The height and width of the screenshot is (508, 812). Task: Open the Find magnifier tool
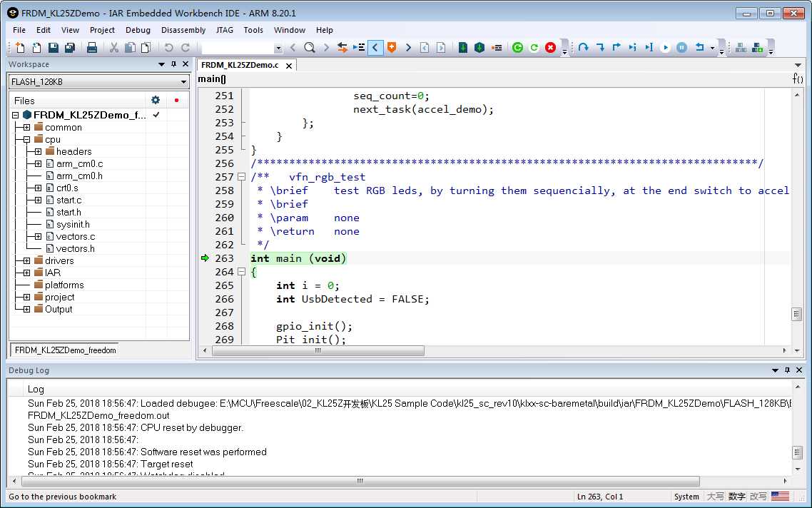[x=310, y=48]
